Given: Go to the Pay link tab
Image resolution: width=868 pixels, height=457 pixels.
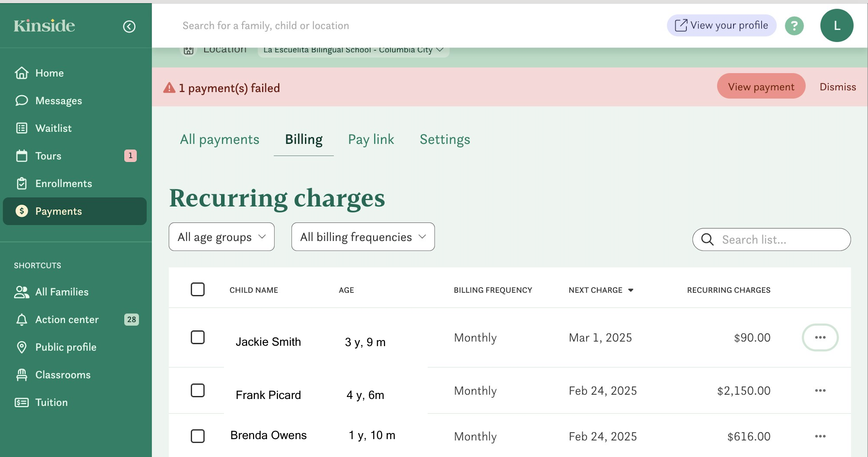Looking at the screenshot, I should pos(371,139).
